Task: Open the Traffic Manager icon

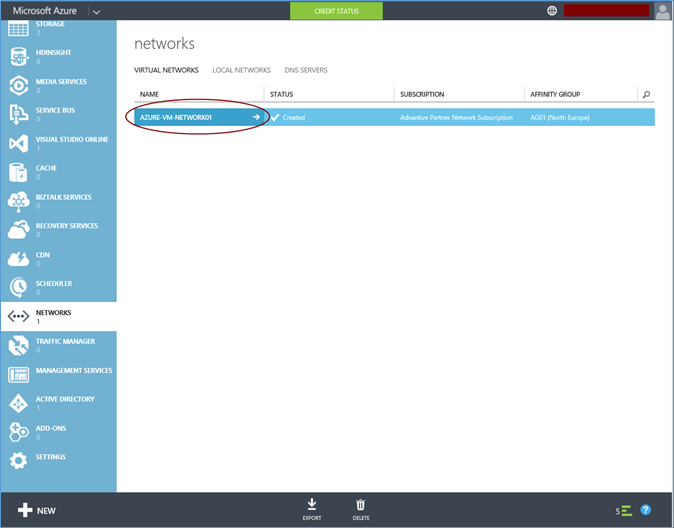Action: [x=18, y=346]
